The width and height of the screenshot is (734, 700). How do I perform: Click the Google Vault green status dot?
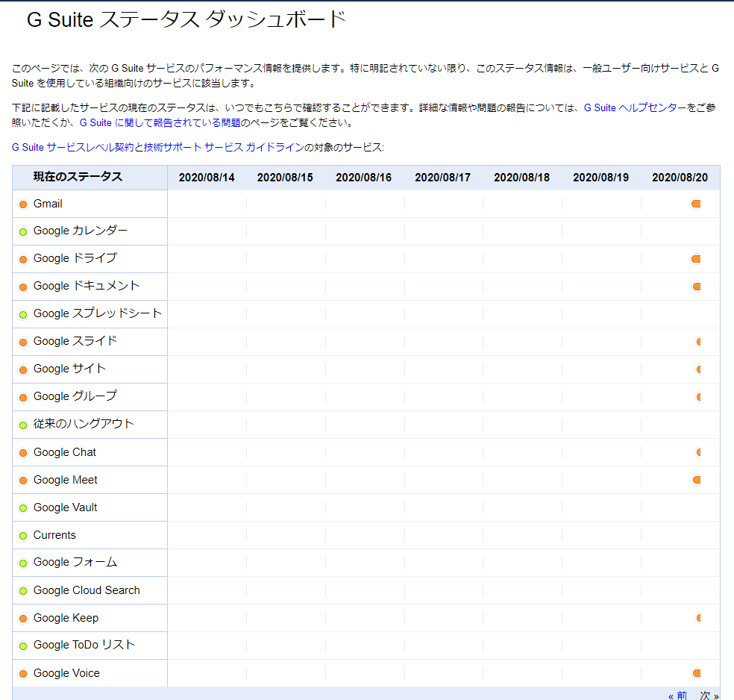(23, 508)
